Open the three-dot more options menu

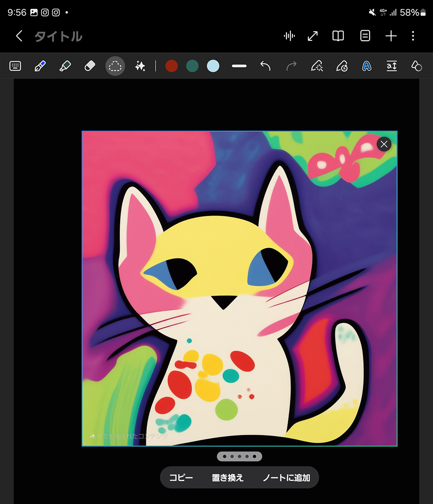point(413,36)
